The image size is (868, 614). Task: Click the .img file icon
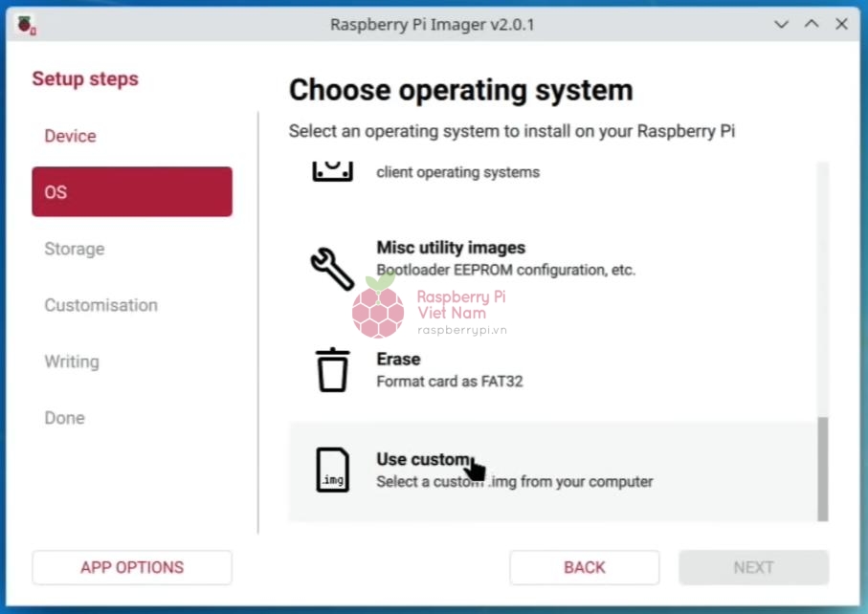(x=332, y=471)
